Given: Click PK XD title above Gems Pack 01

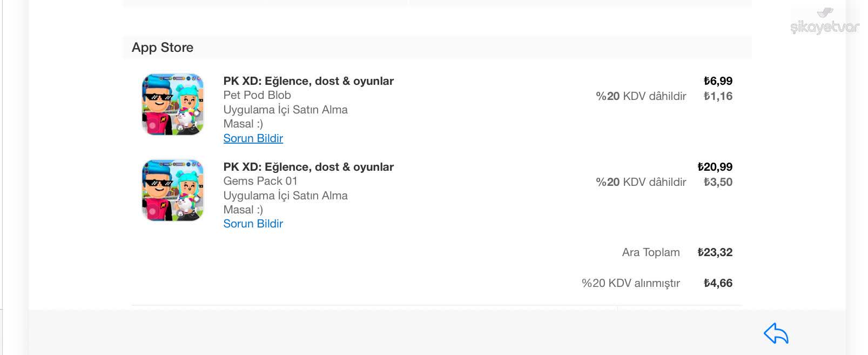Looking at the screenshot, I should click(x=308, y=167).
